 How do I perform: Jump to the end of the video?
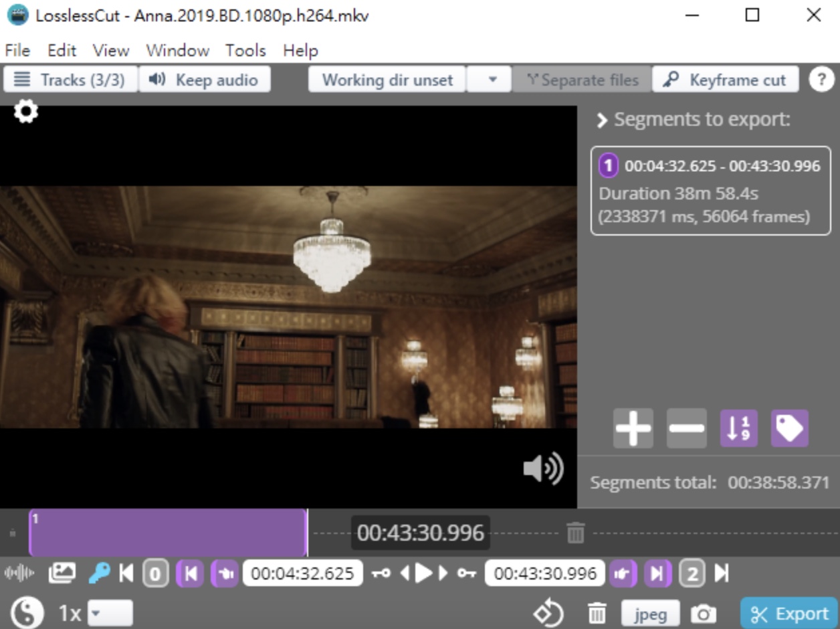tap(722, 573)
